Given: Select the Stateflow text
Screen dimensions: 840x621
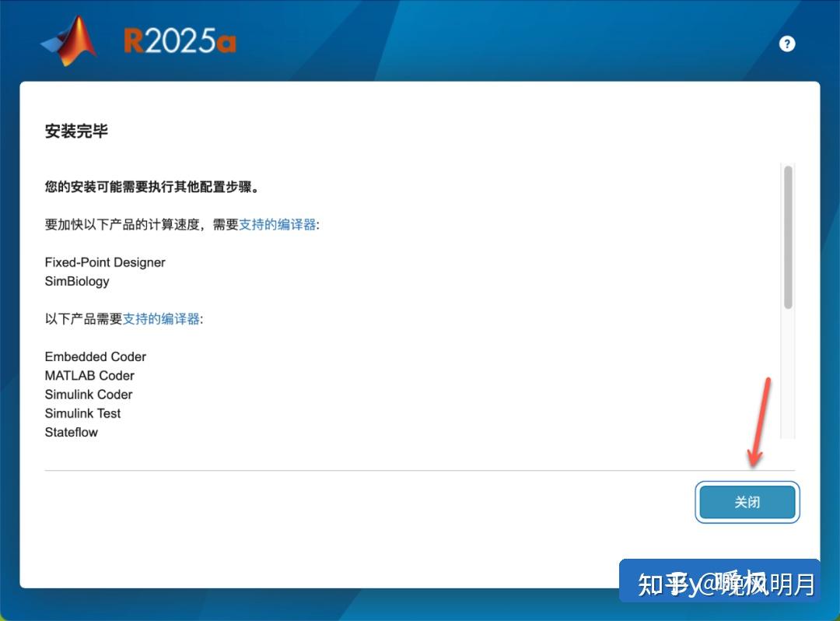Looking at the screenshot, I should tap(72, 433).
